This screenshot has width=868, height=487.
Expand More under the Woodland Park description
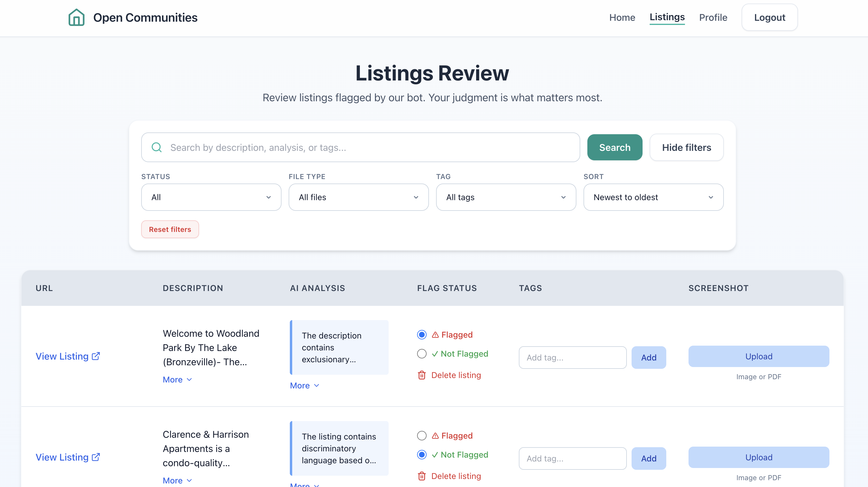(177, 380)
